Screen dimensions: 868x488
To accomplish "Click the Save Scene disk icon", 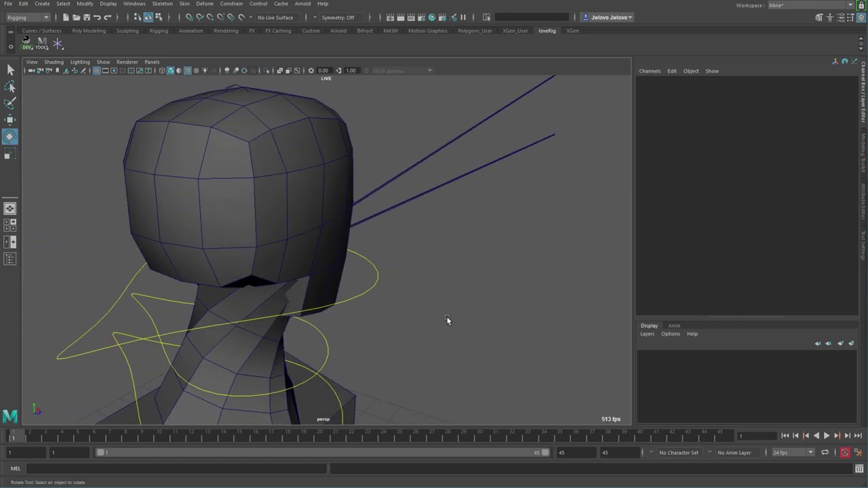I will [x=86, y=17].
